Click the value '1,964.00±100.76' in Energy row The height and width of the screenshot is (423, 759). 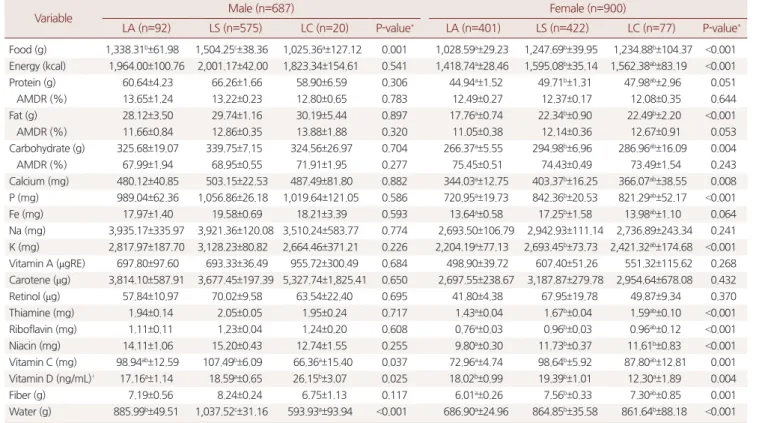(x=146, y=66)
